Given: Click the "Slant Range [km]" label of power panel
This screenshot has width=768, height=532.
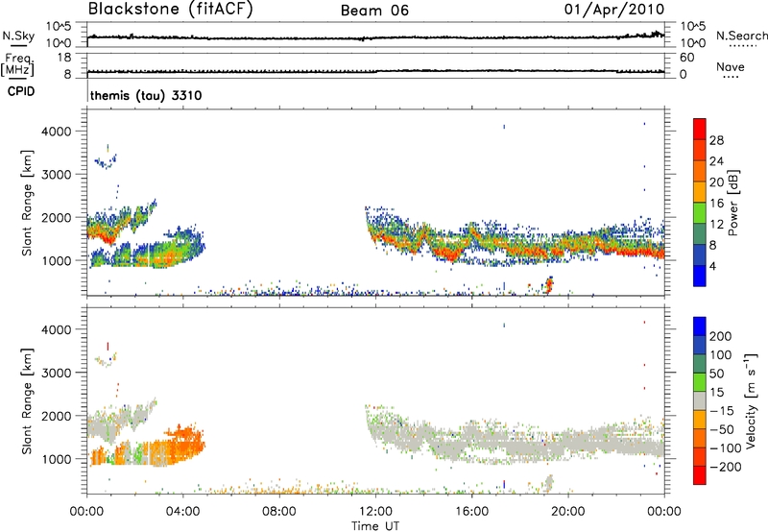Looking at the screenshot, I should pos(27,203).
